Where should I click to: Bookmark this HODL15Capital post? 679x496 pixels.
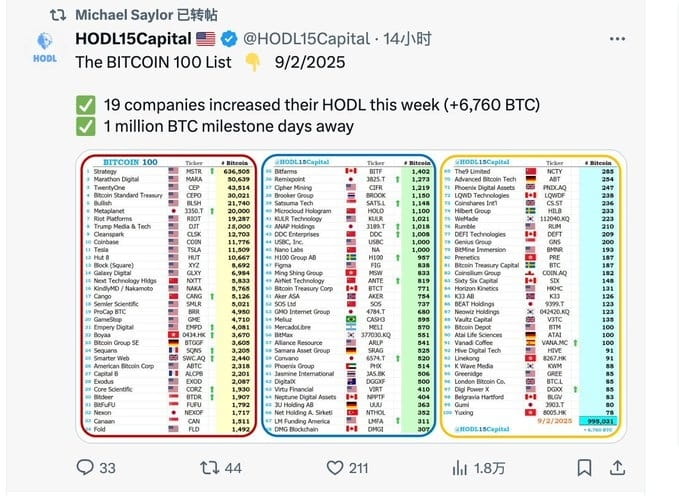pyautogui.click(x=585, y=468)
